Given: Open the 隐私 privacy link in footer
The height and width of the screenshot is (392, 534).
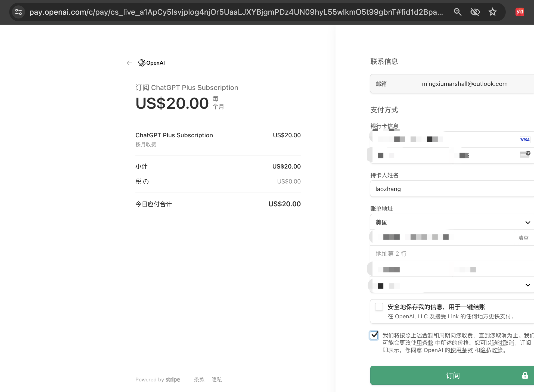Looking at the screenshot, I should (x=216, y=379).
